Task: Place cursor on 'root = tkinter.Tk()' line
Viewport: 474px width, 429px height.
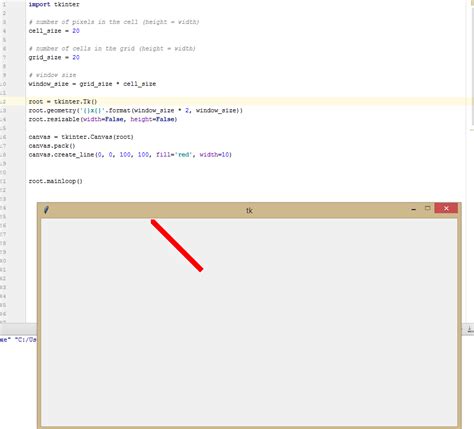Action: coord(63,101)
